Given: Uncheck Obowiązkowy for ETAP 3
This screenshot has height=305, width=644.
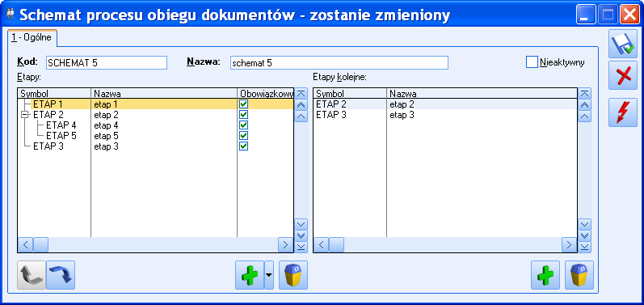Looking at the screenshot, I should click(x=243, y=146).
